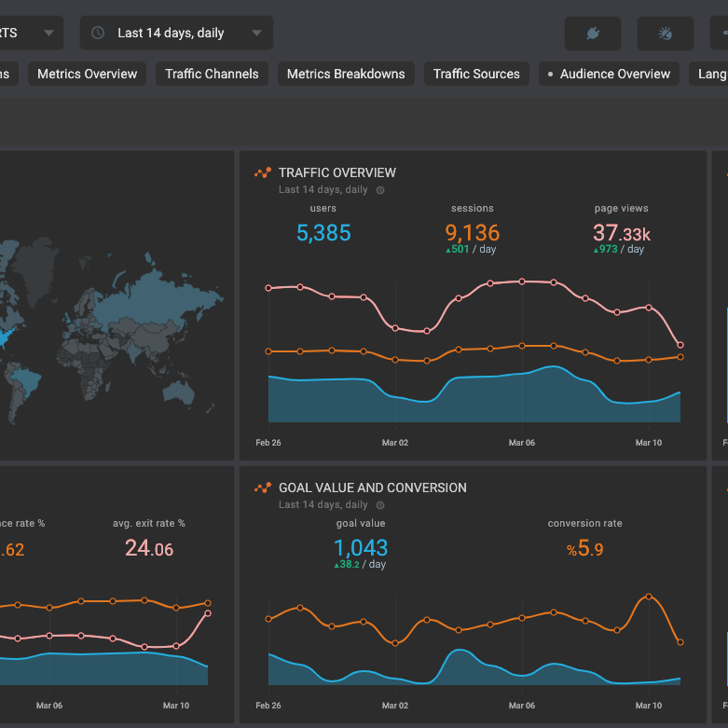
Task: Open the tab starting with 'Lang'
Action: click(x=709, y=74)
